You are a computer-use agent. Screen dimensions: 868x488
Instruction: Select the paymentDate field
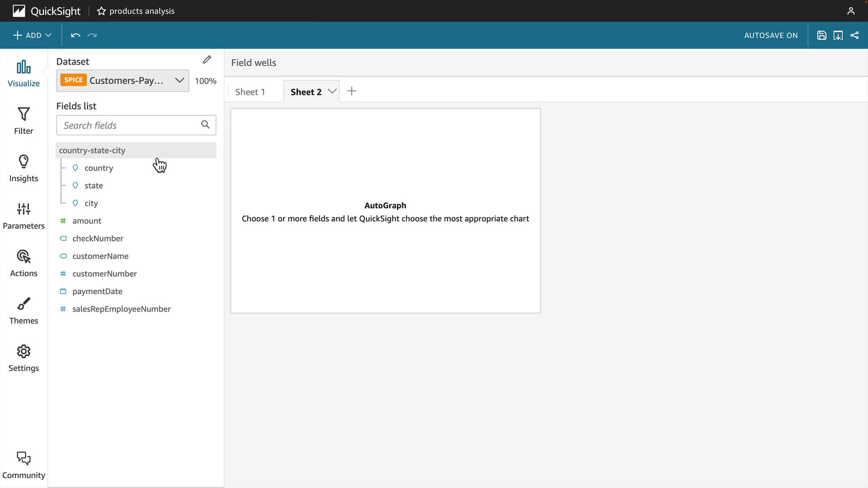point(97,291)
